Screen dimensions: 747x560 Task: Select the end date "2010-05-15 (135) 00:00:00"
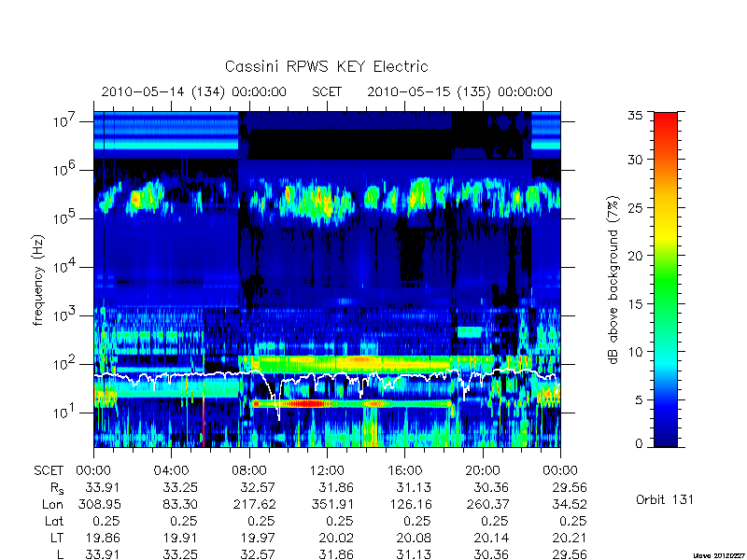tap(459, 91)
